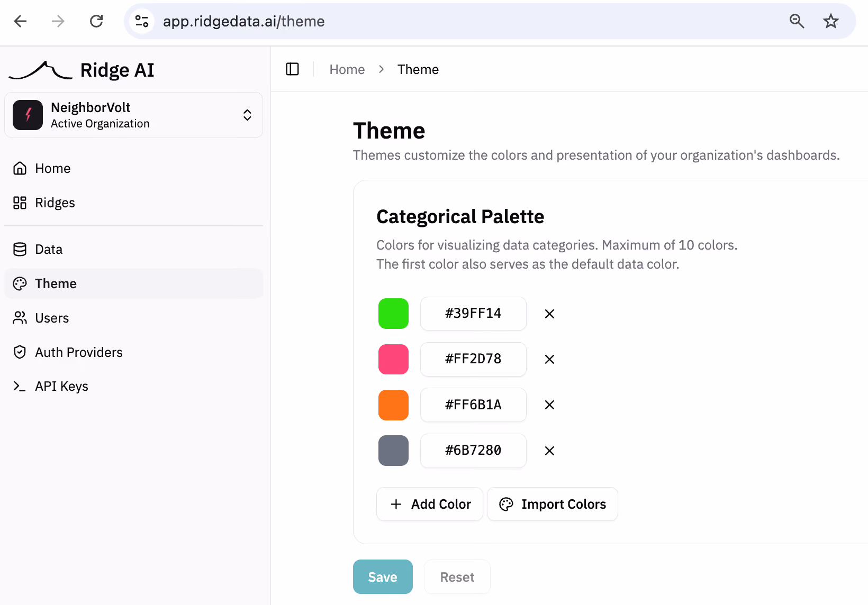Click the Theme breadcrumb

418,69
